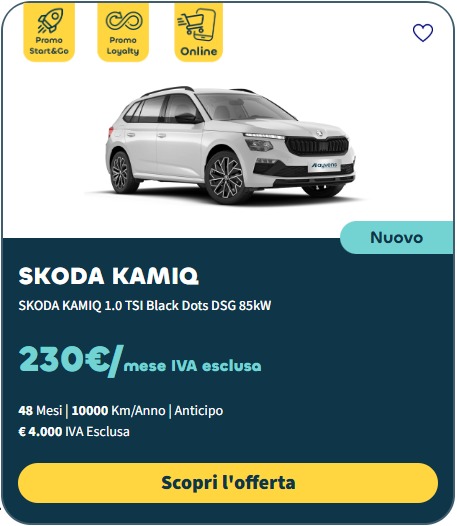Open the SKODA KAMIQ title heading

pos(108,276)
